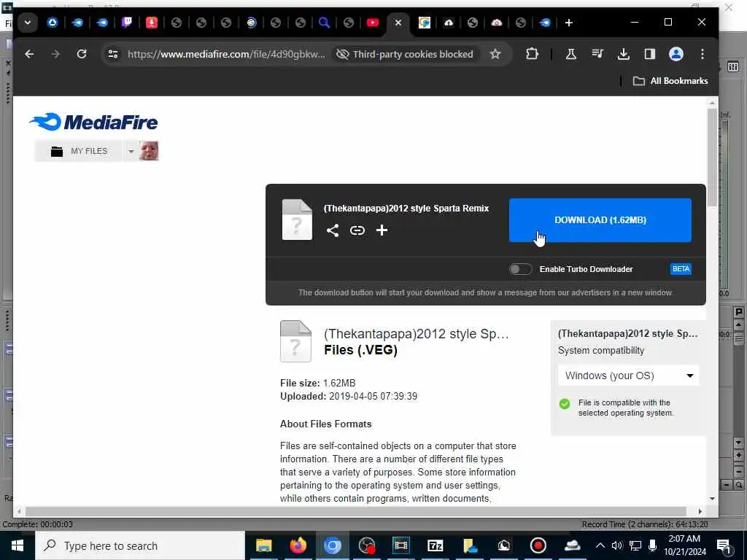Bookmark this page with the star icon

495,54
